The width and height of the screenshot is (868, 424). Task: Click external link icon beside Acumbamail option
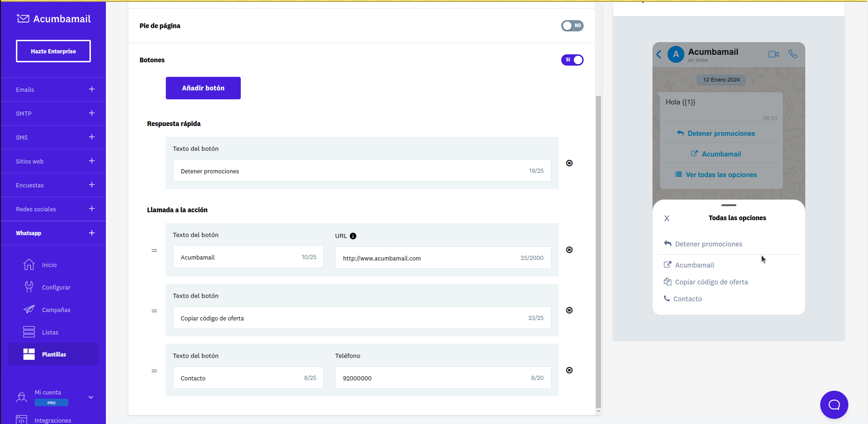668,265
